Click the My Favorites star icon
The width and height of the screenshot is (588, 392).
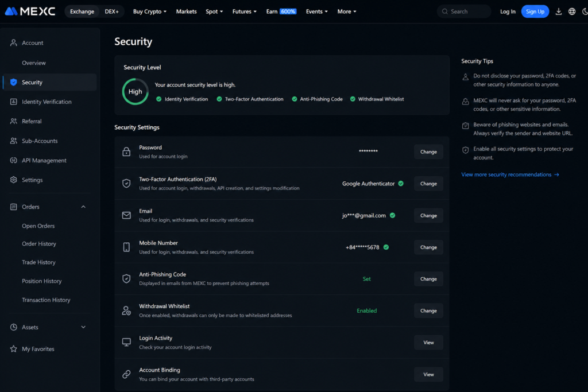click(14, 349)
